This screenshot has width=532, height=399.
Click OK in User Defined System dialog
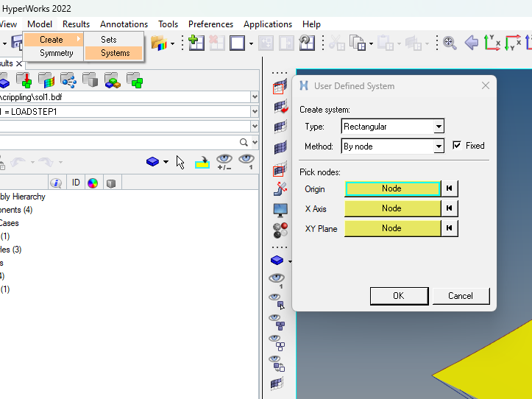click(x=399, y=296)
